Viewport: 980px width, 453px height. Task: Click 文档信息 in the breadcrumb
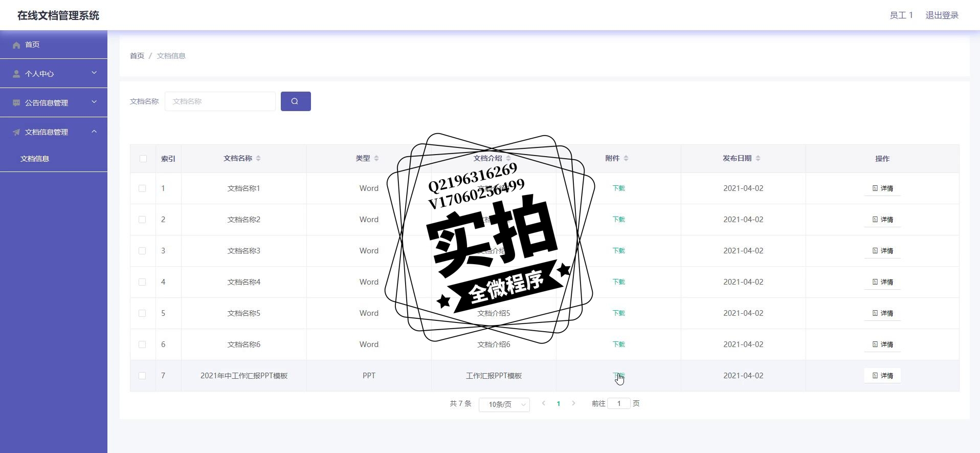[171, 56]
